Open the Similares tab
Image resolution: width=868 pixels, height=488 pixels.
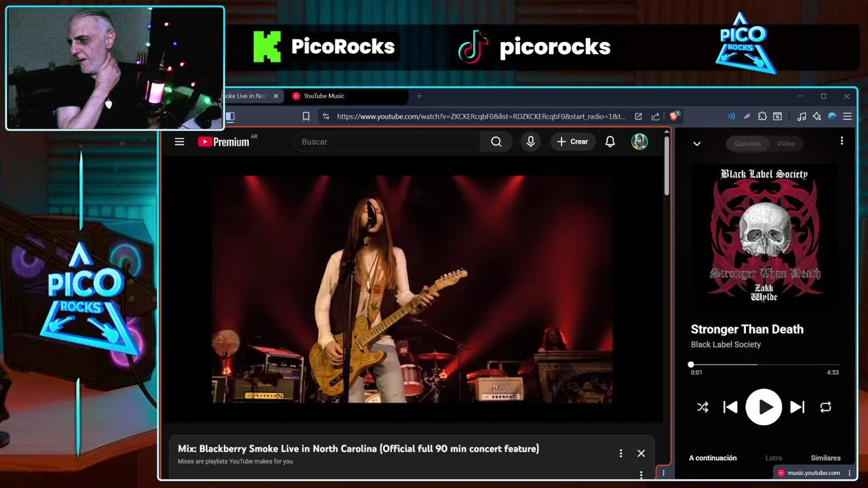click(x=825, y=458)
